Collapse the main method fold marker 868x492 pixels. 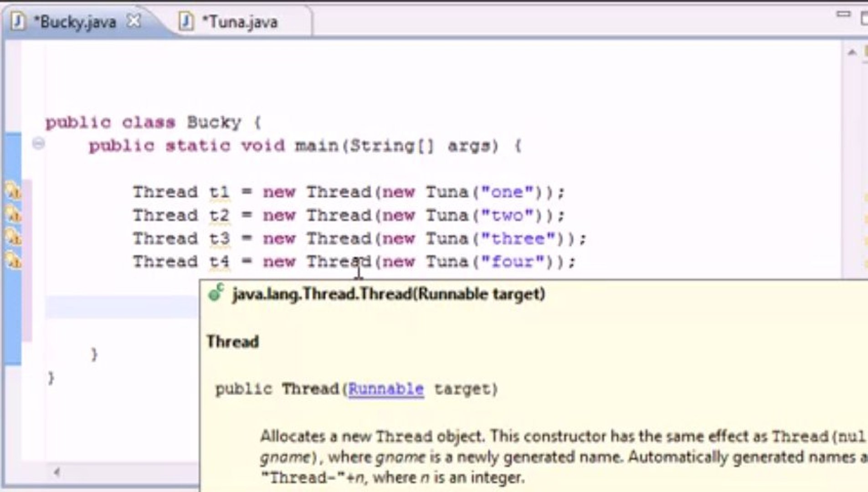[x=39, y=144]
